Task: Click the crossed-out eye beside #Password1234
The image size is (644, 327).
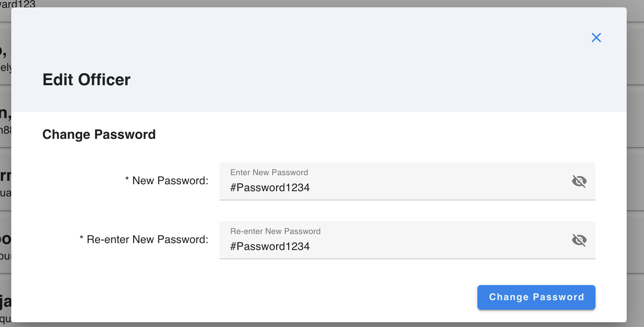Action: [x=579, y=181]
